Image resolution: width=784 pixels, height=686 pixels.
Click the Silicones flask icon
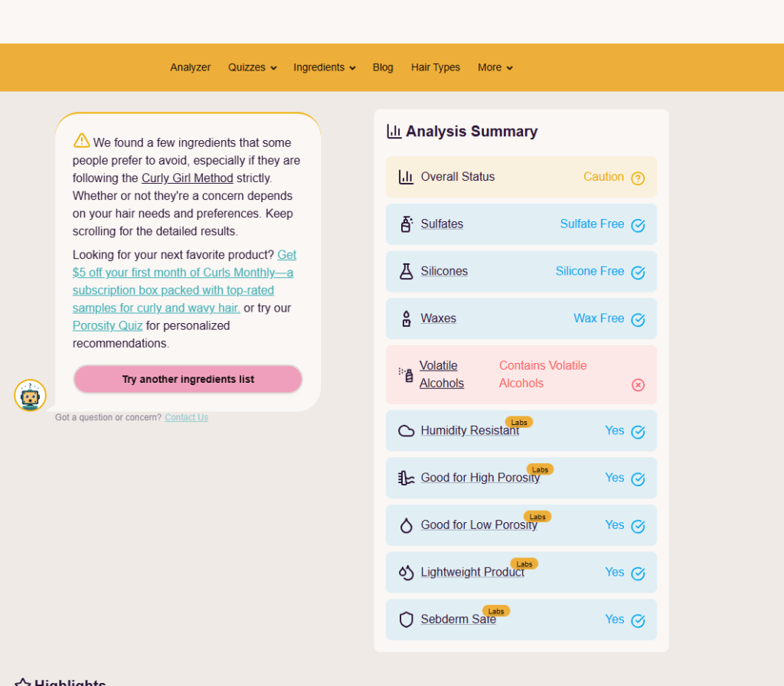[x=406, y=272]
